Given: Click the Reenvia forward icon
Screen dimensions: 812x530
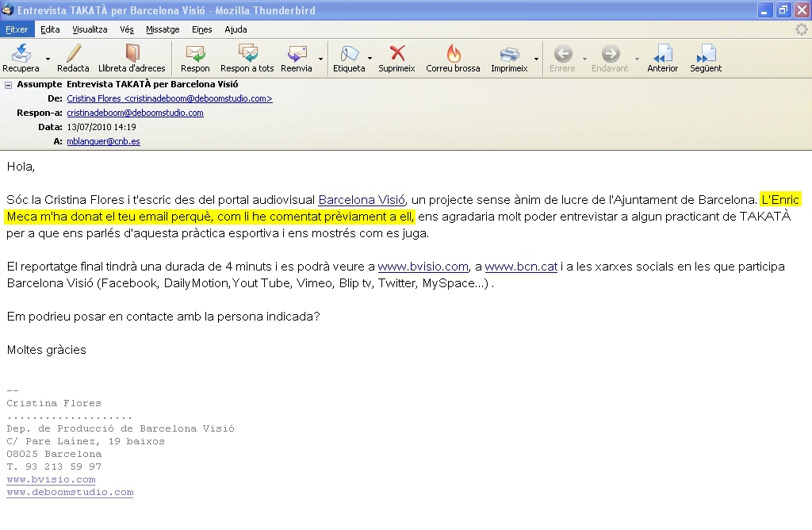Looking at the screenshot, I should [297, 53].
